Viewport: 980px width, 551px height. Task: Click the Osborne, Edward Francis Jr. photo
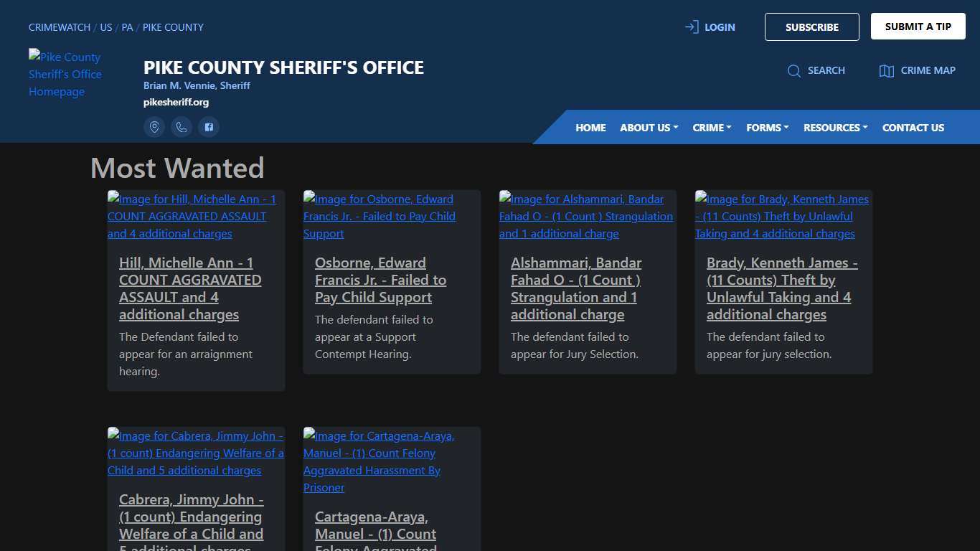[380, 216]
